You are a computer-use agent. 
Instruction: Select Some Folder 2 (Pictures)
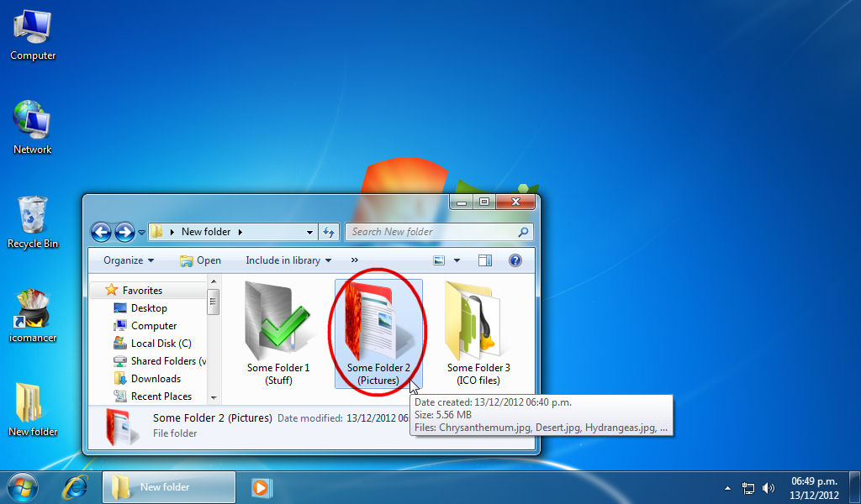click(378, 334)
